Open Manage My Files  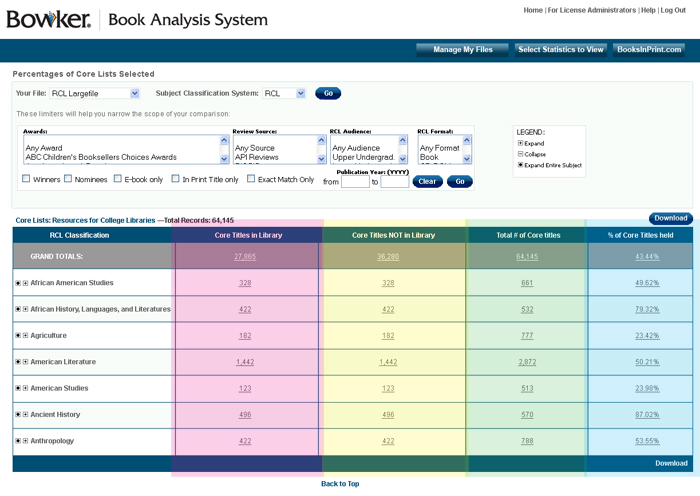pyautogui.click(x=462, y=50)
